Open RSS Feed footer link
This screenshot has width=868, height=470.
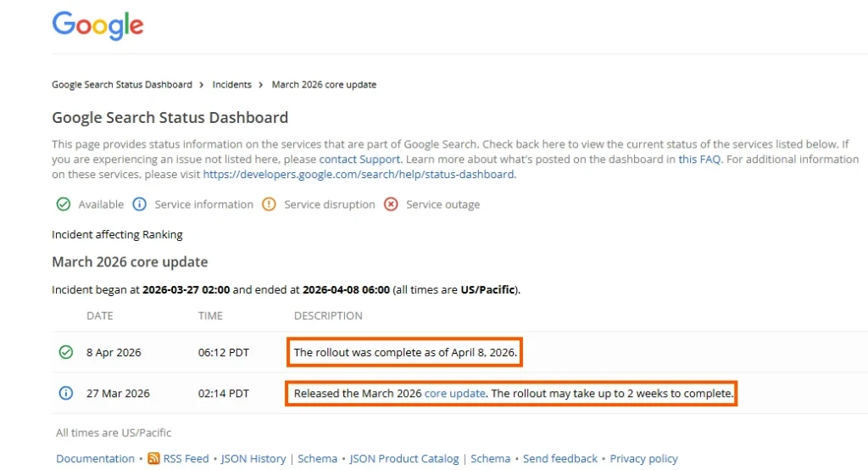tap(186, 459)
